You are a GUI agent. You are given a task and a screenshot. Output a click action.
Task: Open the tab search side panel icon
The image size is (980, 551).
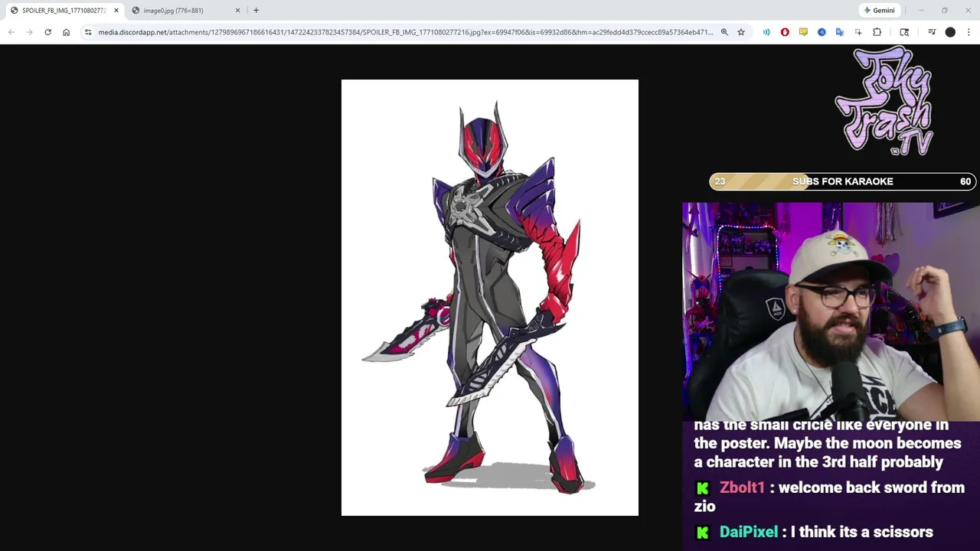click(x=904, y=32)
